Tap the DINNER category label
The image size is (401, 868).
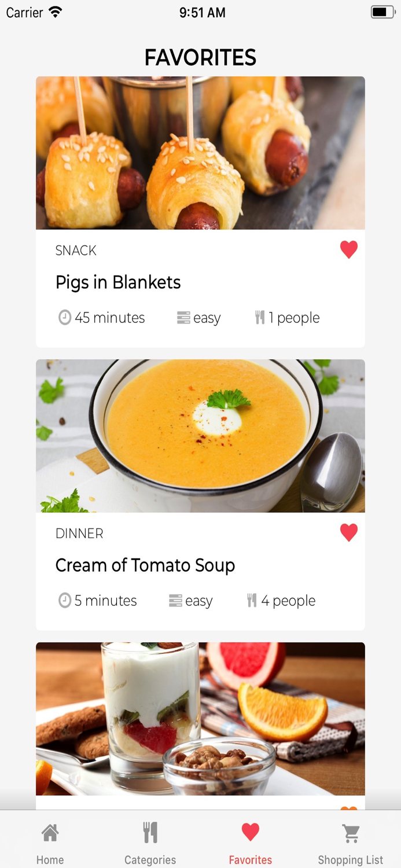[x=79, y=534]
